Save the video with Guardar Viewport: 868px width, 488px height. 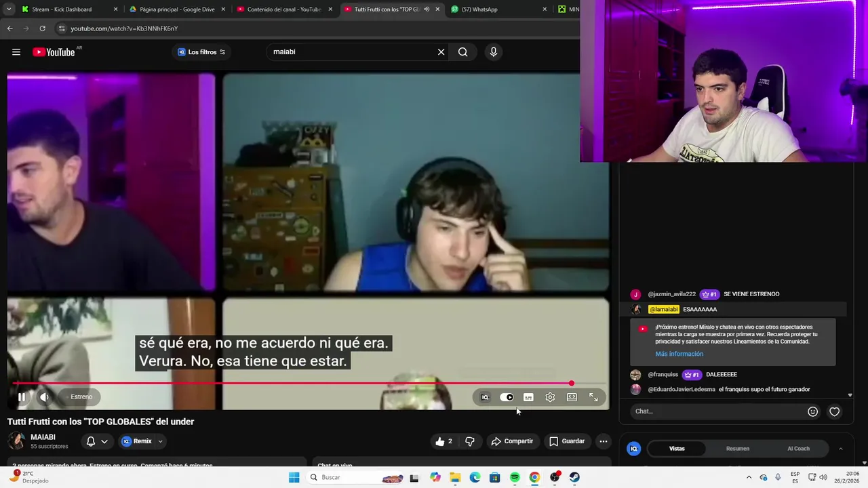(x=566, y=441)
